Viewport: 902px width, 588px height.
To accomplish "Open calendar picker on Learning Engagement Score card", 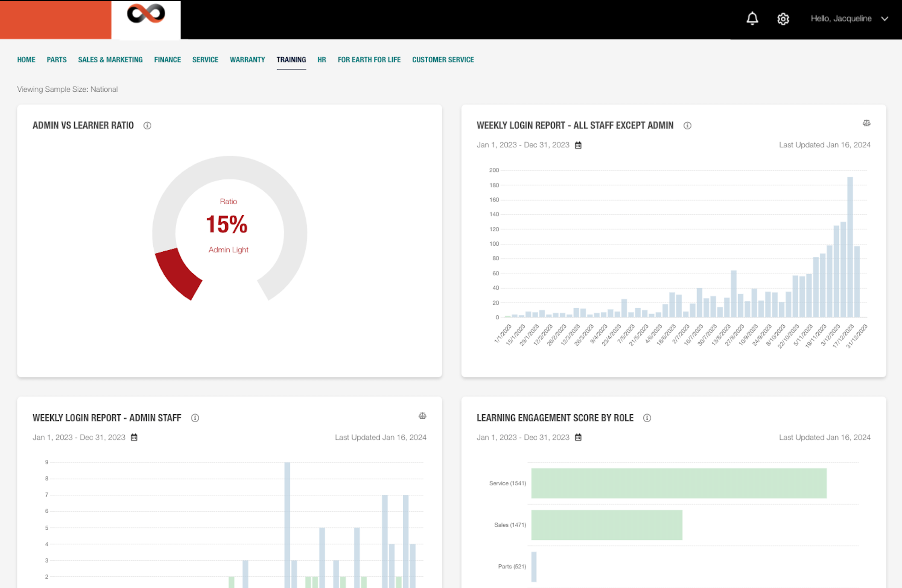I will tap(578, 437).
